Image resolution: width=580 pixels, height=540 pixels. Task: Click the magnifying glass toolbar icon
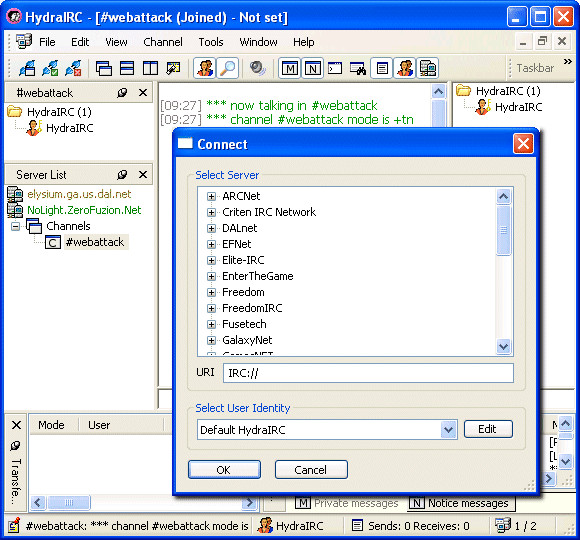pos(227,68)
